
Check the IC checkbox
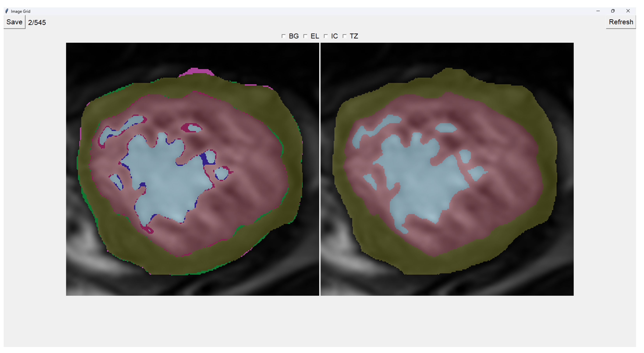point(326,36)
